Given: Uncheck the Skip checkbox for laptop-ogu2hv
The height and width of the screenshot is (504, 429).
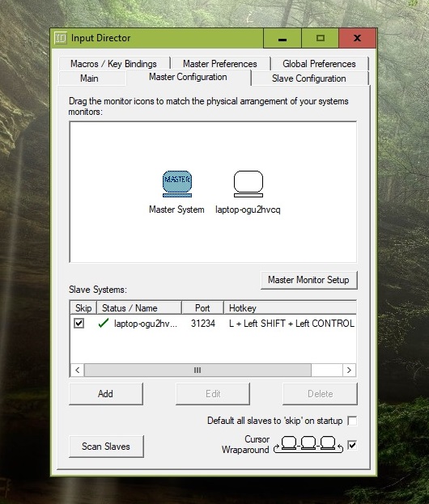Looking at the screenshot, I should (79, 323).
